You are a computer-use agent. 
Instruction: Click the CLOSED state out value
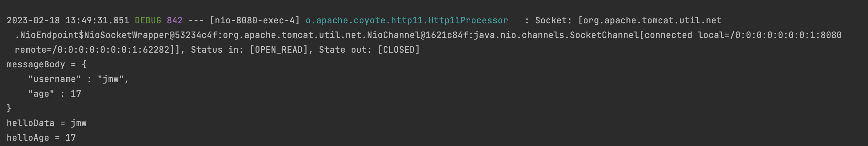tap(399, 50)
